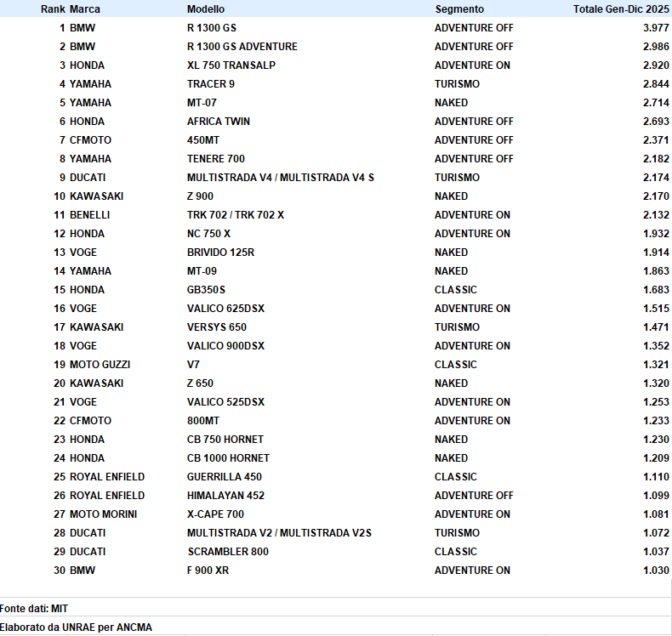Click the MOTO GUZZI brand cell
Screen dimensions: 672x636
pyautogui.click(x=100, y=365)
